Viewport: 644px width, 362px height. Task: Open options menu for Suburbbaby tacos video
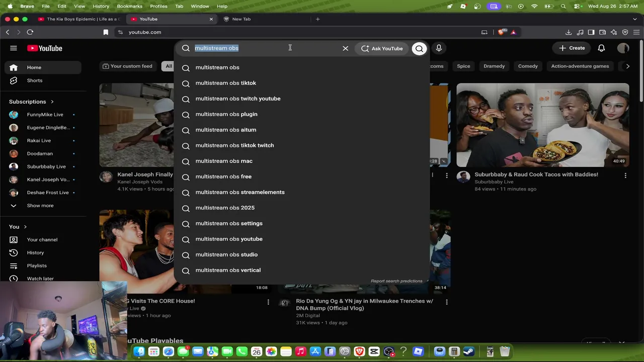625,175
